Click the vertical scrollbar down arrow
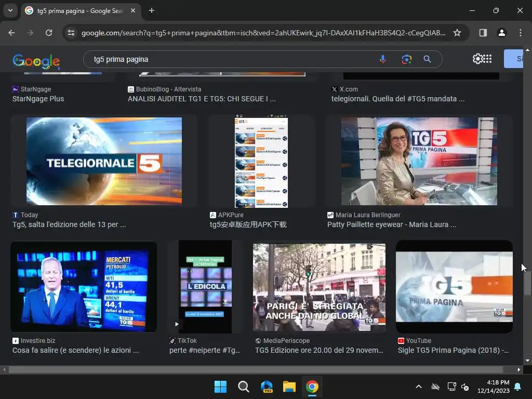 coord(527,361)
